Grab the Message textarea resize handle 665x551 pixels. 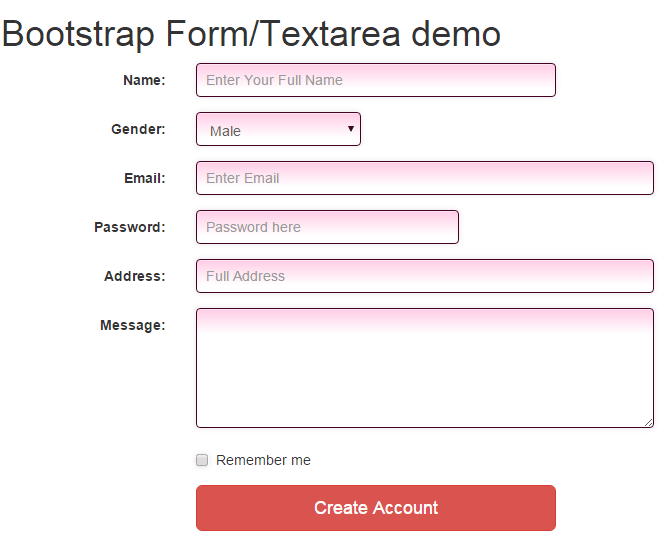pos(648,422)
